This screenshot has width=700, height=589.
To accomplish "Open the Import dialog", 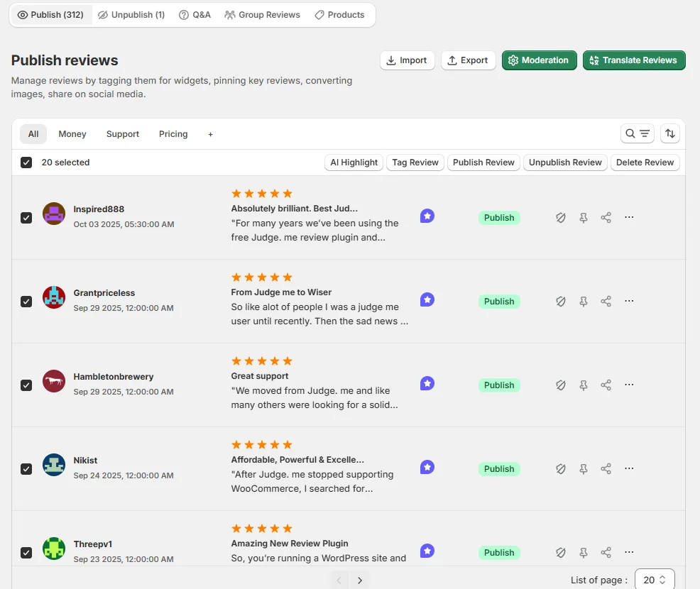I will point(407,60).
